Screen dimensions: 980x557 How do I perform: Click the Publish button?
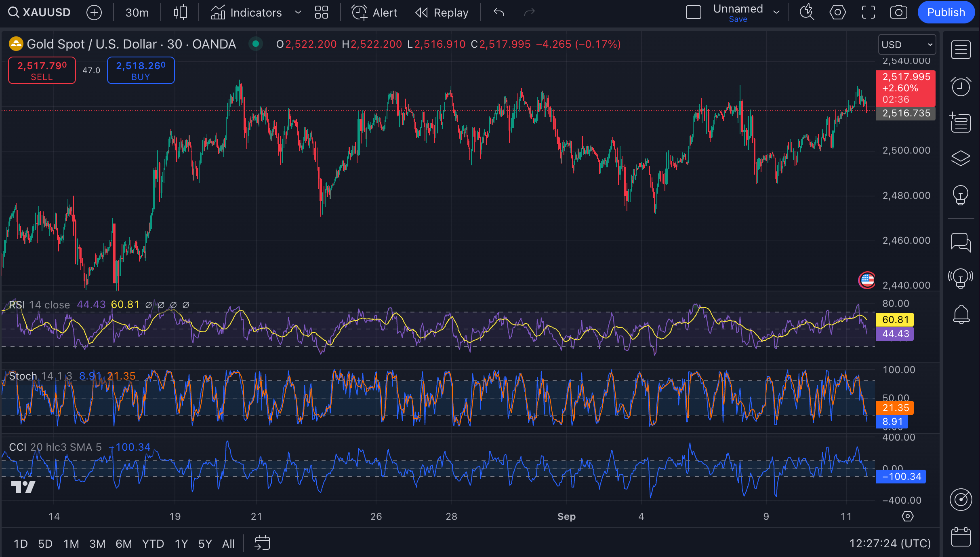pos(946,13)
